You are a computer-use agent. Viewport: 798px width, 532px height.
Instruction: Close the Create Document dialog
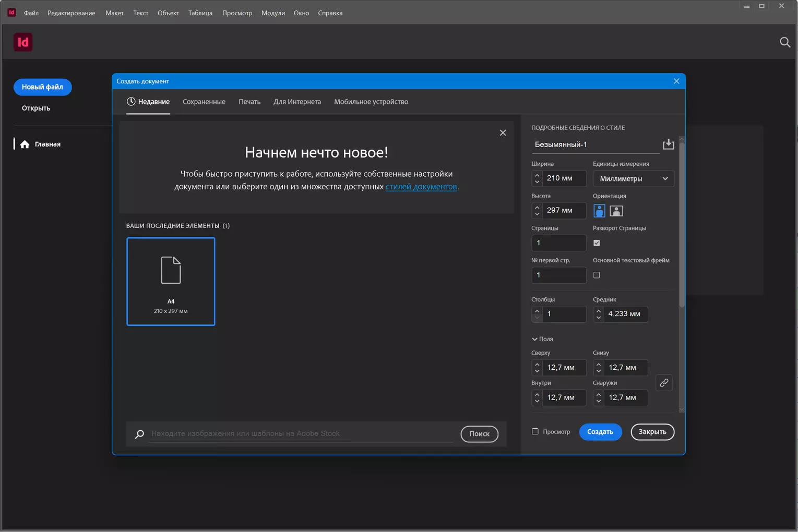tap(676, 81)
